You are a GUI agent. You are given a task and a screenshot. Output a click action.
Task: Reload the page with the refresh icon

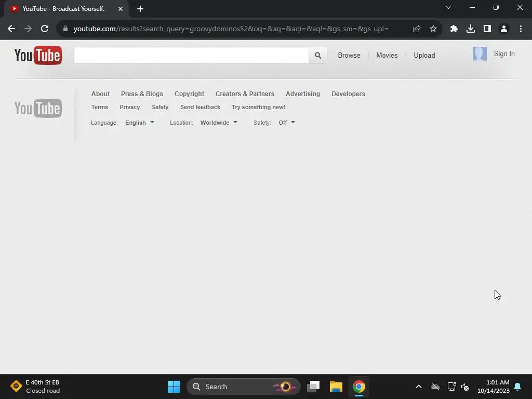[45, 29]
